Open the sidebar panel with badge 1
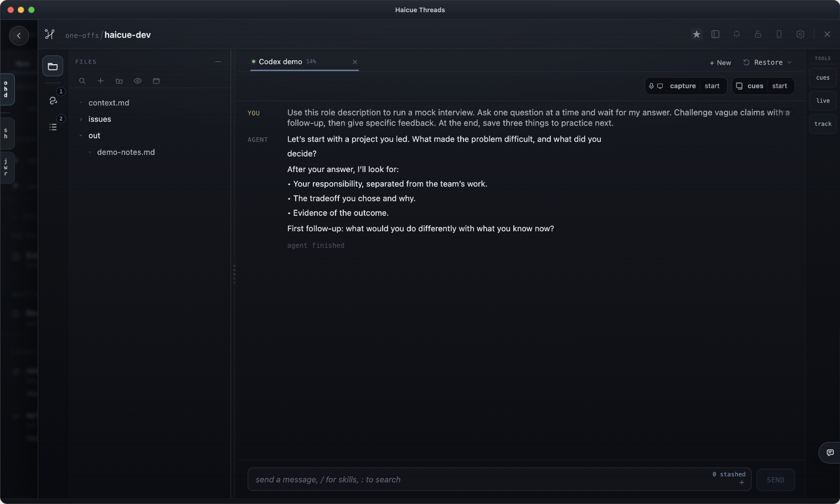840x504 pixels. click(53, 100)
